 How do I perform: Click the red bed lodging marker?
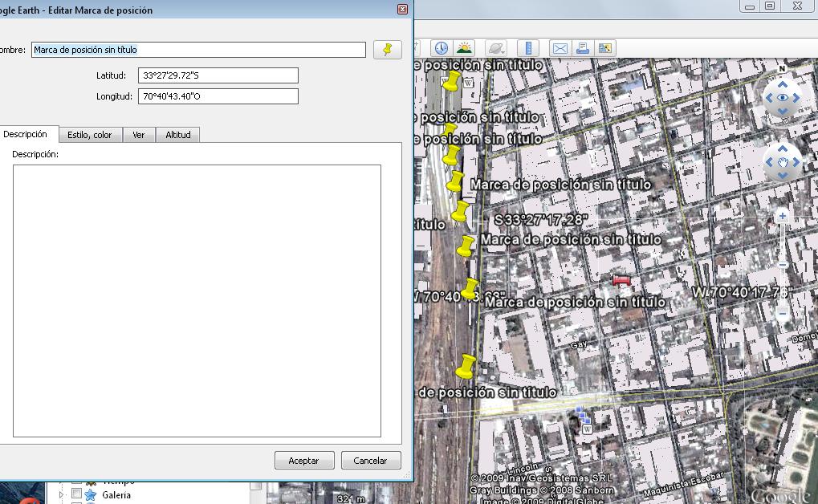(x=621, y=280)
